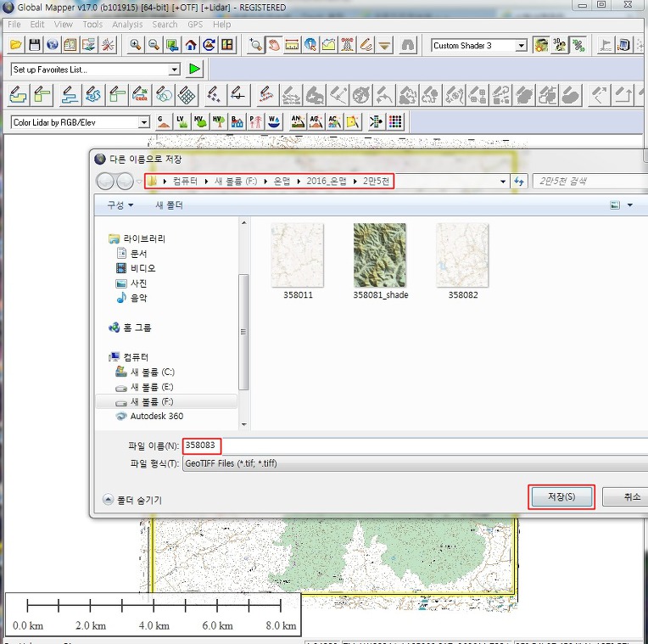Run favorite with green play arrow
Viewport: 648px width, 644px height.
point(195,69)
